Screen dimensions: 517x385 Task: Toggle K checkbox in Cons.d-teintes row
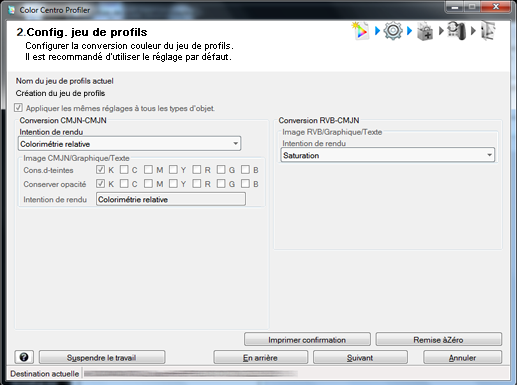pos(100,170)
